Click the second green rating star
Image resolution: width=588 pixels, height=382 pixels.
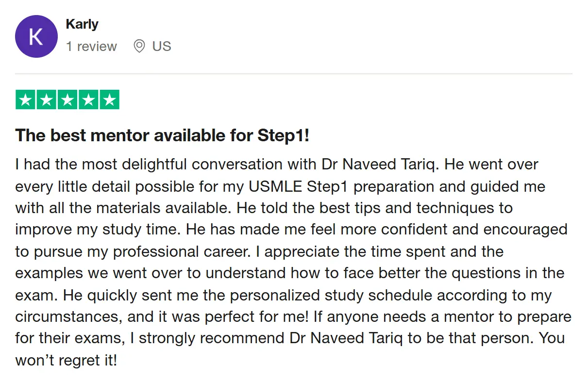point(47,100)
